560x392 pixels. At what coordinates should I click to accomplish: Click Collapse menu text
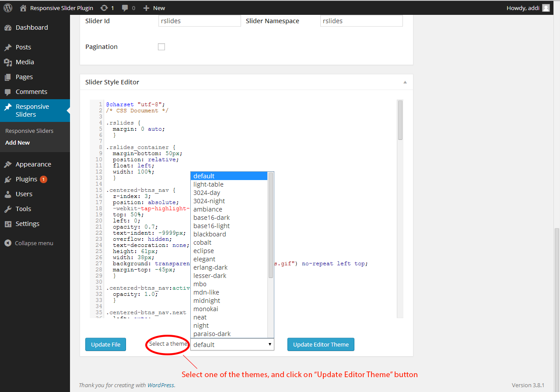pos(34,243)
